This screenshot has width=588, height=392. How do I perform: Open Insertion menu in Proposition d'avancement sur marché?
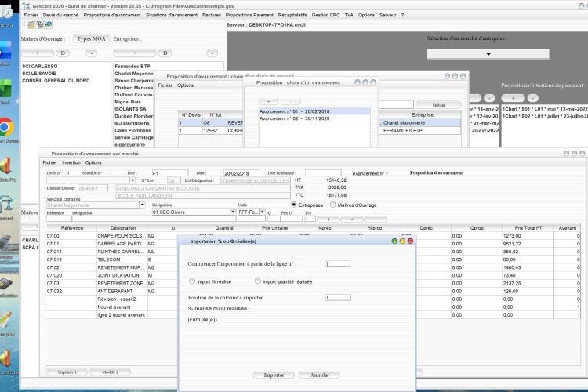coord(71,162)
